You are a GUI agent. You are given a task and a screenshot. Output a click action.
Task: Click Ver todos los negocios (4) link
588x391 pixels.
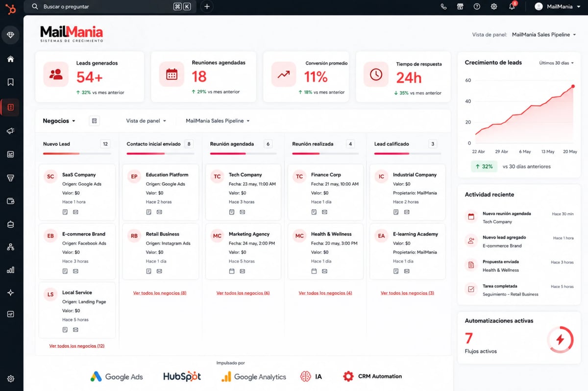pyautogui.click(x=325, y=293)
